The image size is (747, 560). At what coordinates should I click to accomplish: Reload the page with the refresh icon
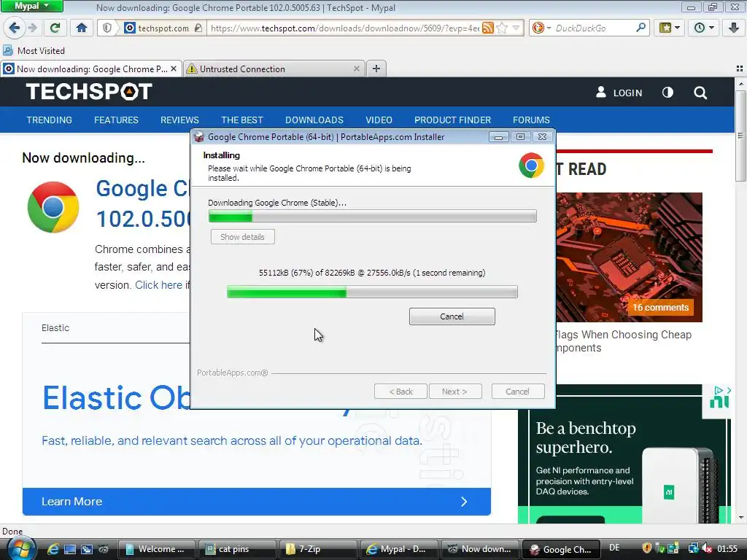click(55, 28)
